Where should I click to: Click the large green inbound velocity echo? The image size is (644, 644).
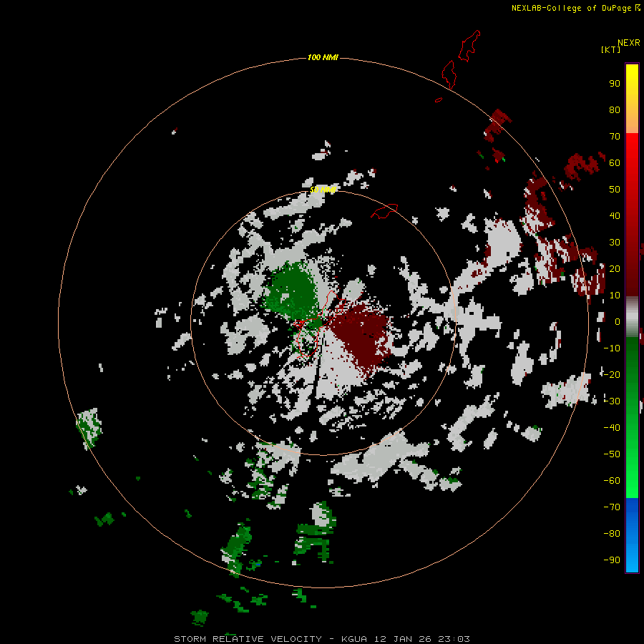click(293, 292)
